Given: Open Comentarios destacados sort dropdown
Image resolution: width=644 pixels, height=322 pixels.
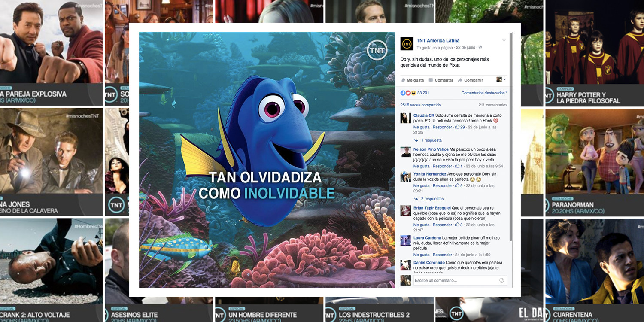Looking at the screenshot, I should (484, 93).
